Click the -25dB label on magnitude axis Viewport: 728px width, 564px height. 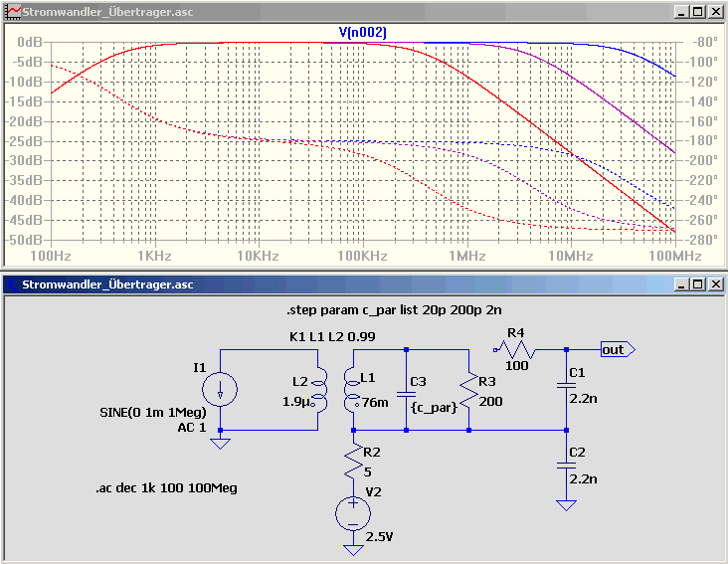23,141
